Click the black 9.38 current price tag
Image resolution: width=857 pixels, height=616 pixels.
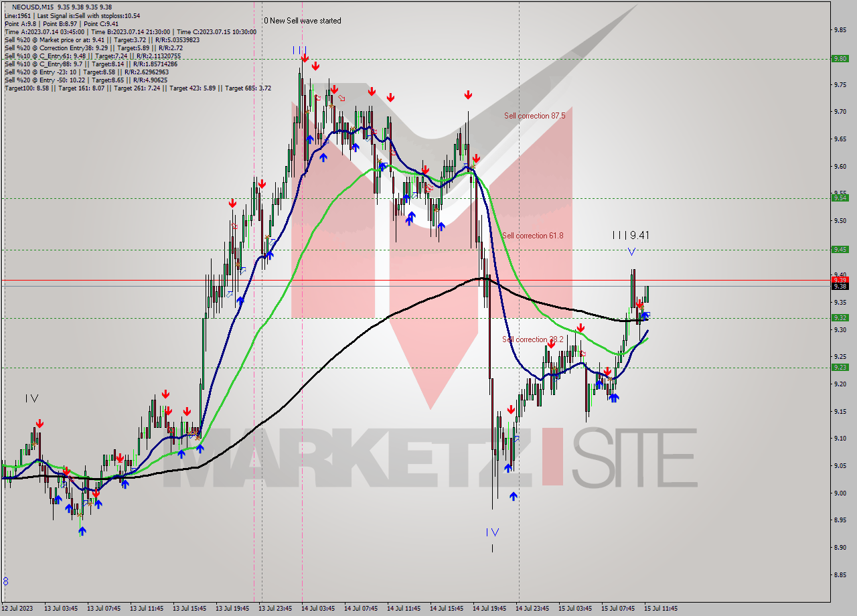pyautogui.click(x=840, y=286)
